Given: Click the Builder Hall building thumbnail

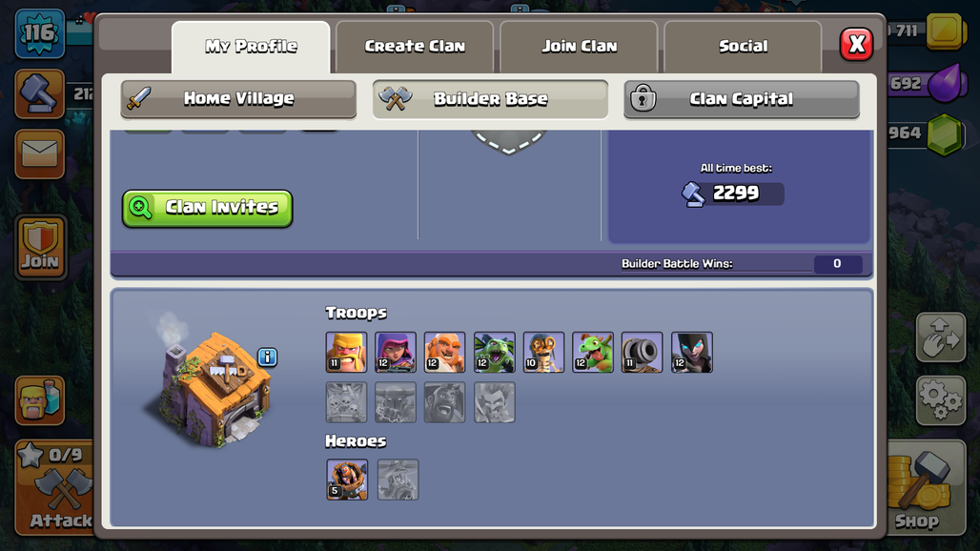Looking at the screenshot, I should [210, 387].
